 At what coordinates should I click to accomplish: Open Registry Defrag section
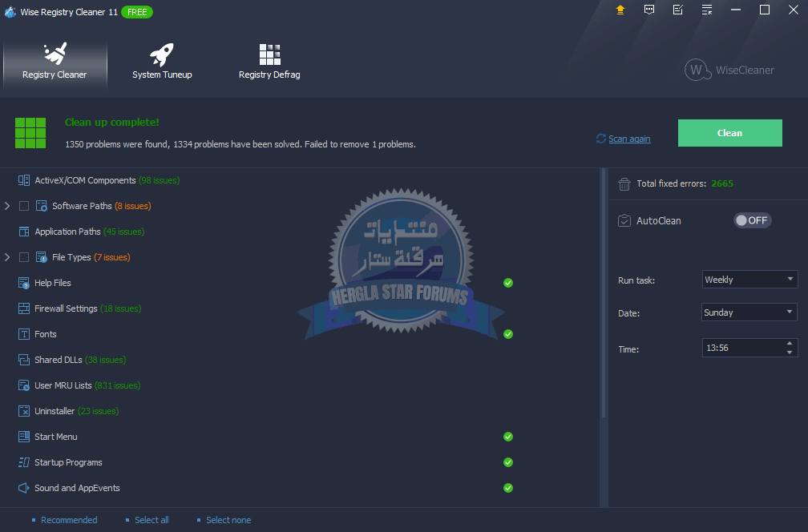tap(269, 62)
